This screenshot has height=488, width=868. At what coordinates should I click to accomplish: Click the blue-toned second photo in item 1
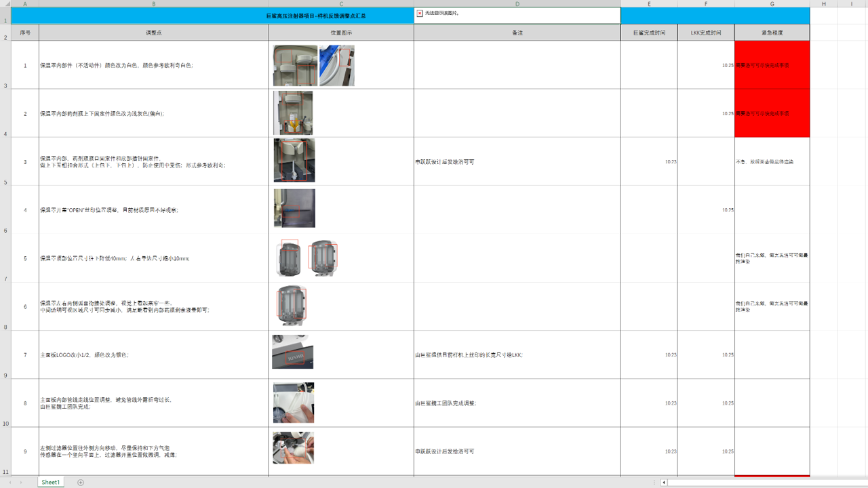(x=337, y=66)
